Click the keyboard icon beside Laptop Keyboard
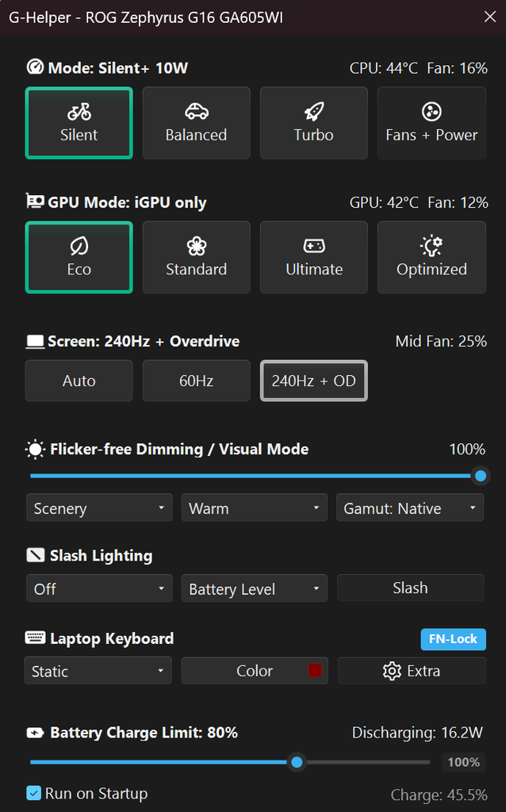The width and height of the screenshot is (506, 812). pyautogui.click(x=35, y=638)
